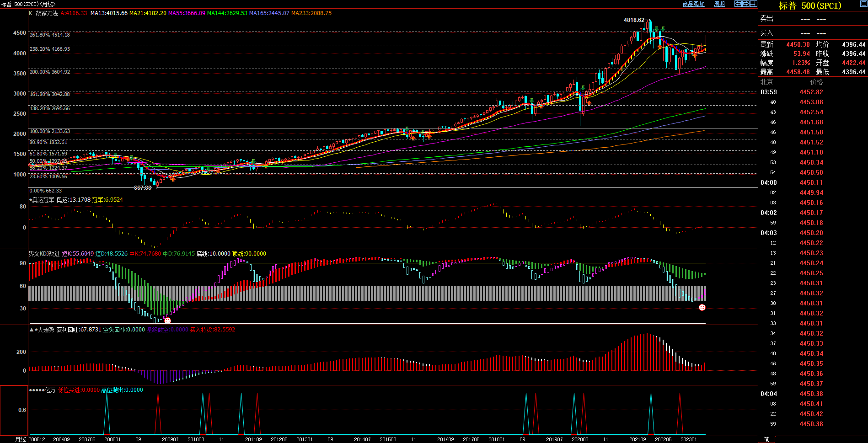Select the 4818.62 high price marker
The height and width of the screenshot is (443, 868).
click(x=634, y=20)
